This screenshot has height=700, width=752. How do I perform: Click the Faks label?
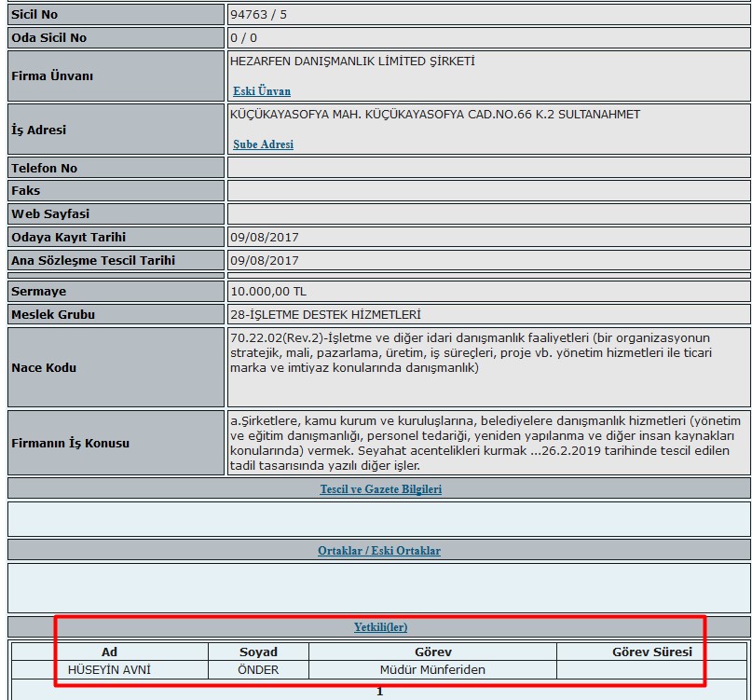tap(26, 190)
